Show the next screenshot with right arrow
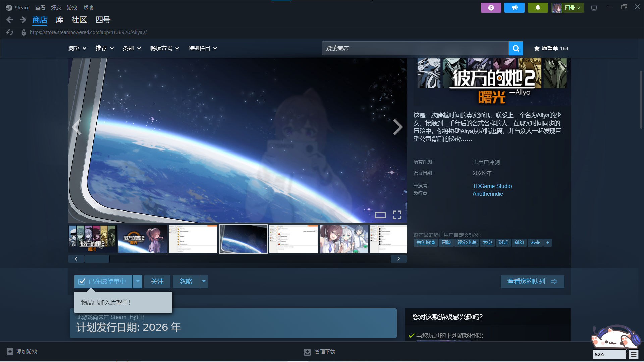Screen dimensions: 644x362 tap(398, 127)
